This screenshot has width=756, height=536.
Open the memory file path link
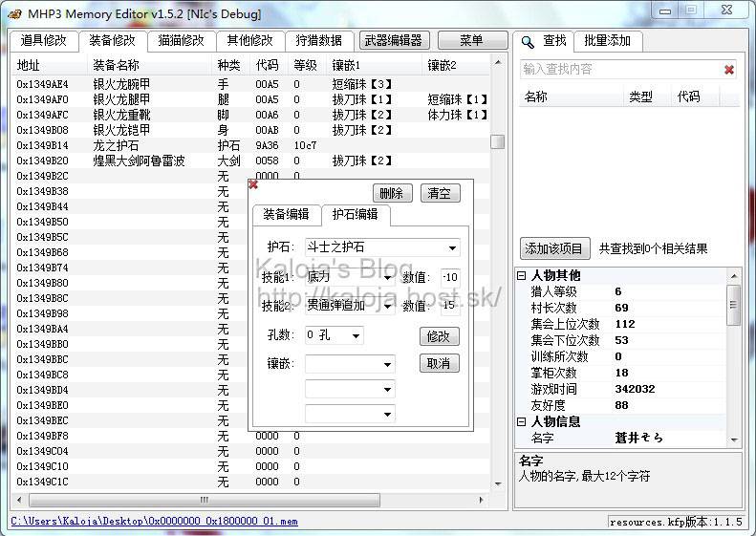point(154,522)
